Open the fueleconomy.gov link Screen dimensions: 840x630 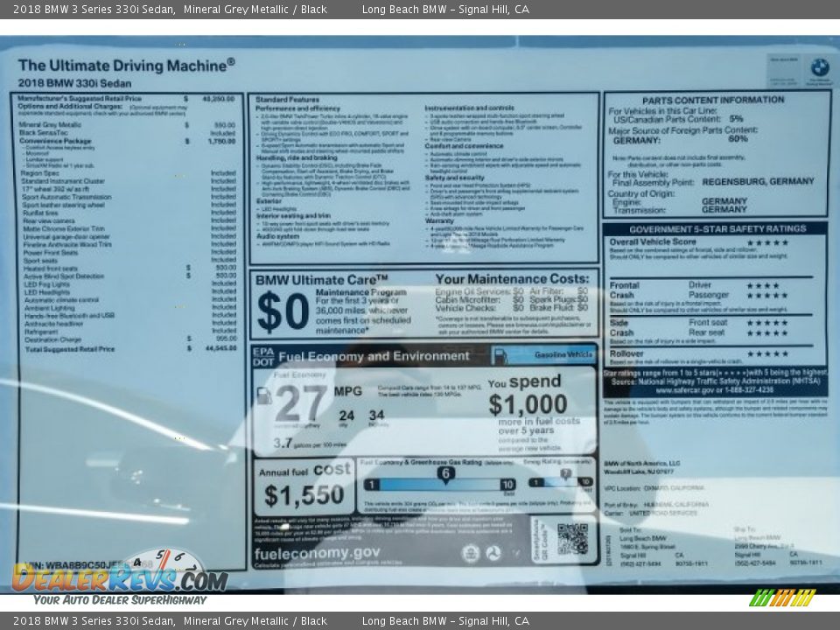click(x=317, y=552)
